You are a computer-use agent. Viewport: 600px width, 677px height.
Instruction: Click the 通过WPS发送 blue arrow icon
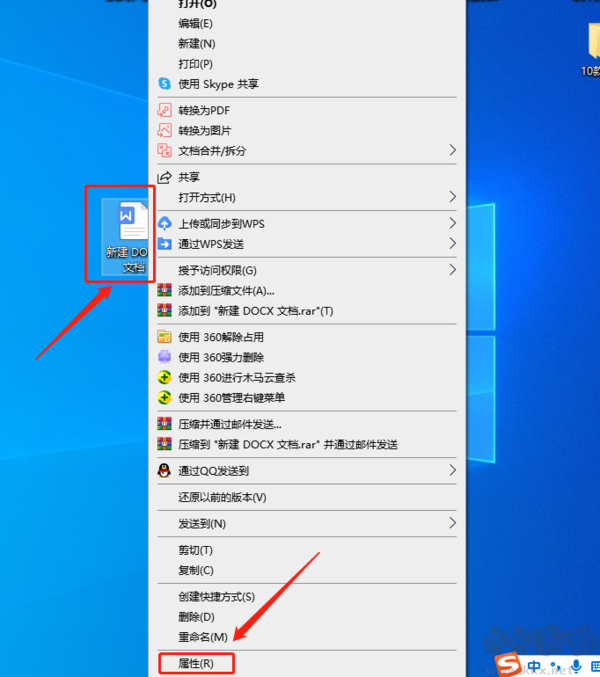(164, 244)
